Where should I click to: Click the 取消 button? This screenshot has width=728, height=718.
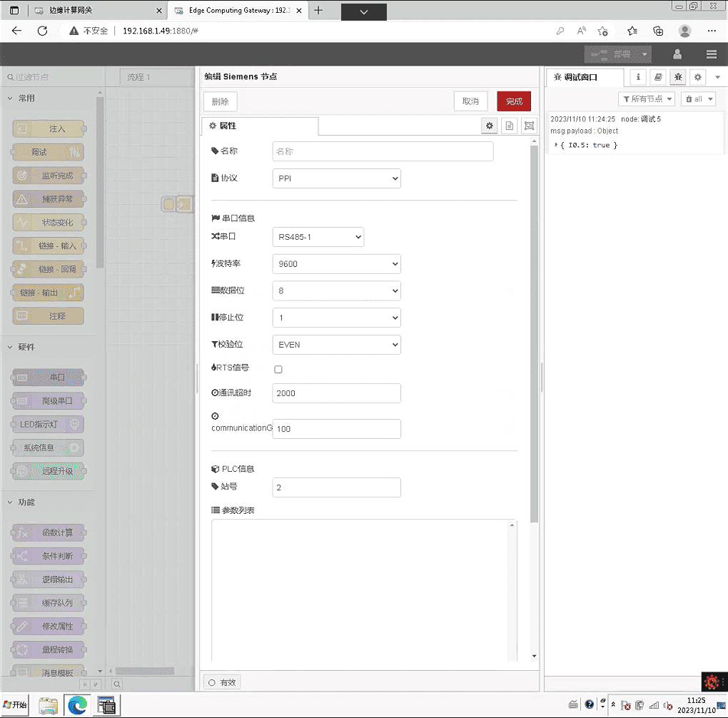click(x=470, y=101)
